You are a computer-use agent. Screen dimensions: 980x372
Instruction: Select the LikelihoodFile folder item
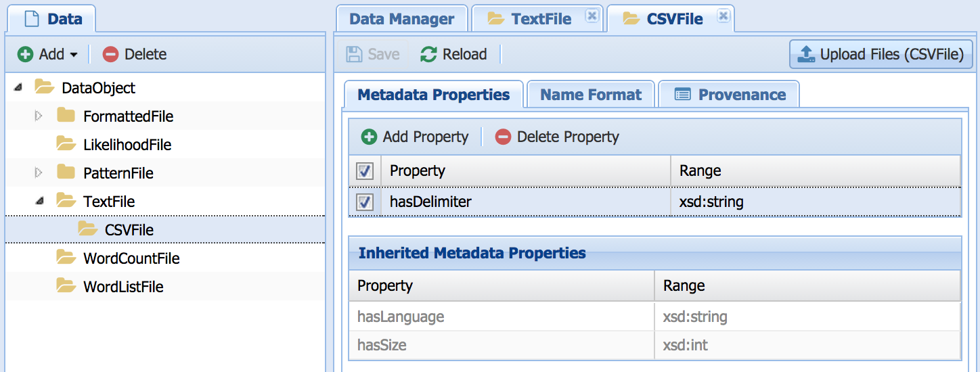(127, 145)
